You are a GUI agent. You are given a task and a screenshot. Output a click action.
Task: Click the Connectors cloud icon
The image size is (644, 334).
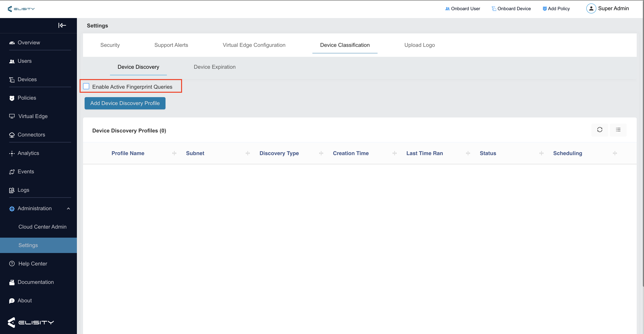click(x=12, y=135)
